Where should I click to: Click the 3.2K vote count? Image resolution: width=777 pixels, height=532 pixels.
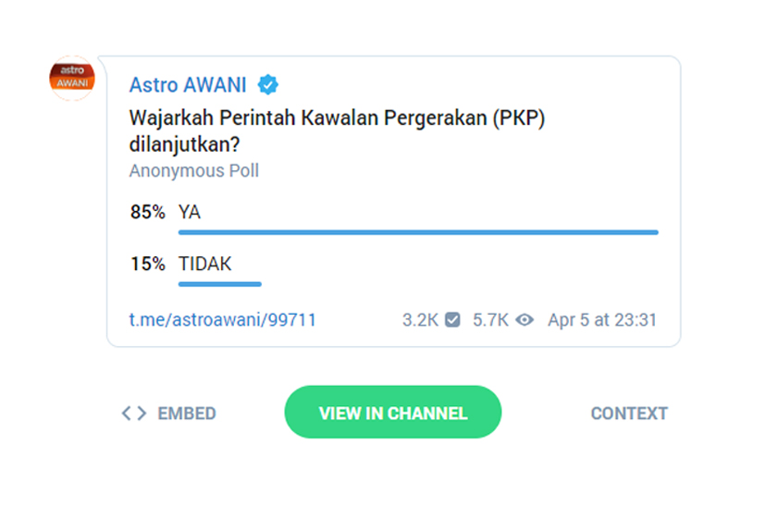(x=420, y=320)
